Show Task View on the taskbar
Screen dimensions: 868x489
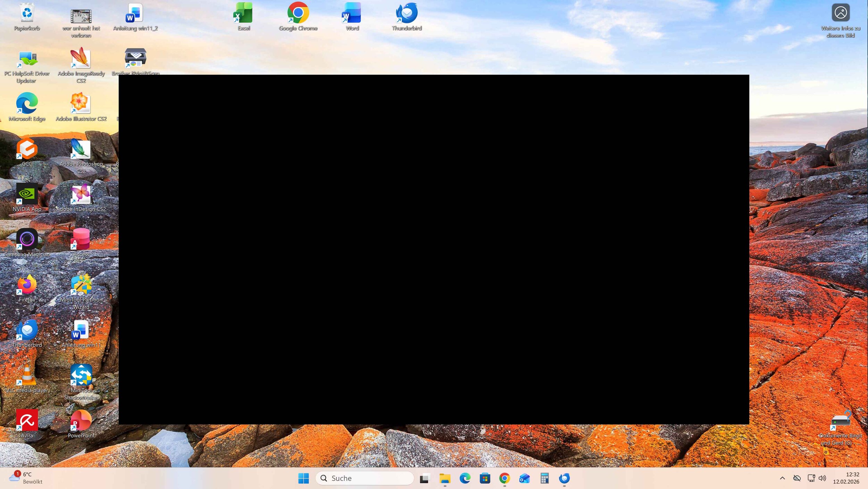tap(424, 479)
